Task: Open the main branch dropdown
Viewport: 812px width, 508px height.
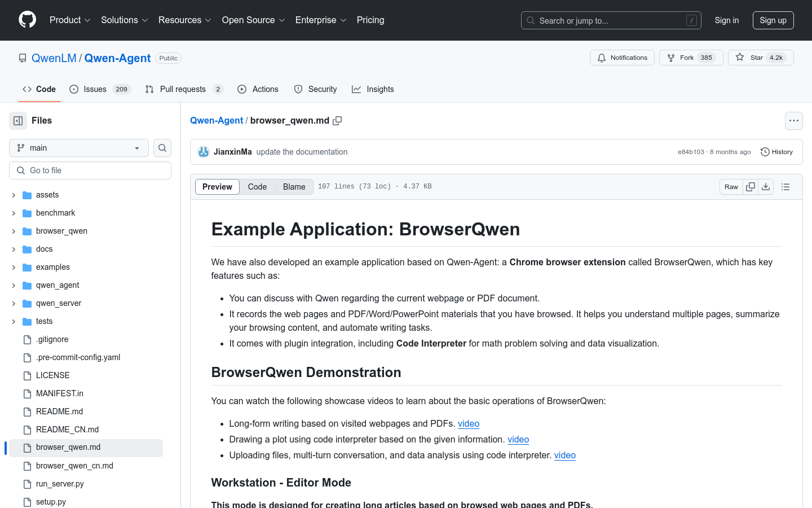Action: [x=79, y=148]
